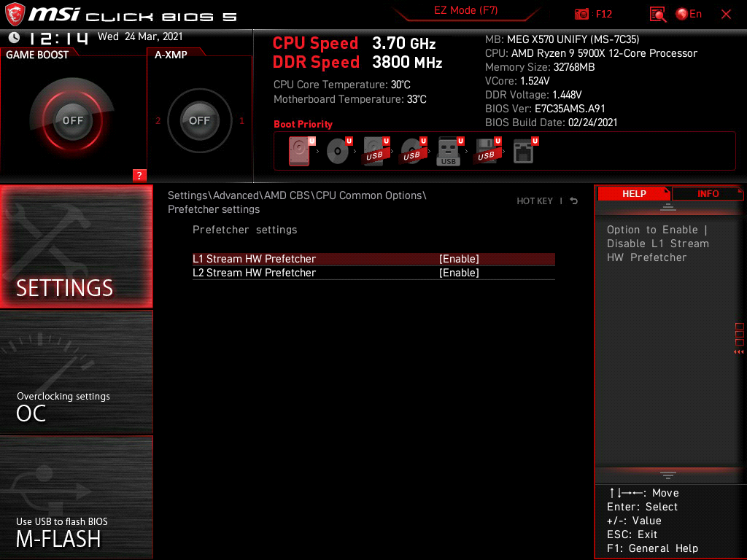747x560 pixels.
Task: Click the BIOS Build Date 02/24/2021 text
Action: coord(551,122)
